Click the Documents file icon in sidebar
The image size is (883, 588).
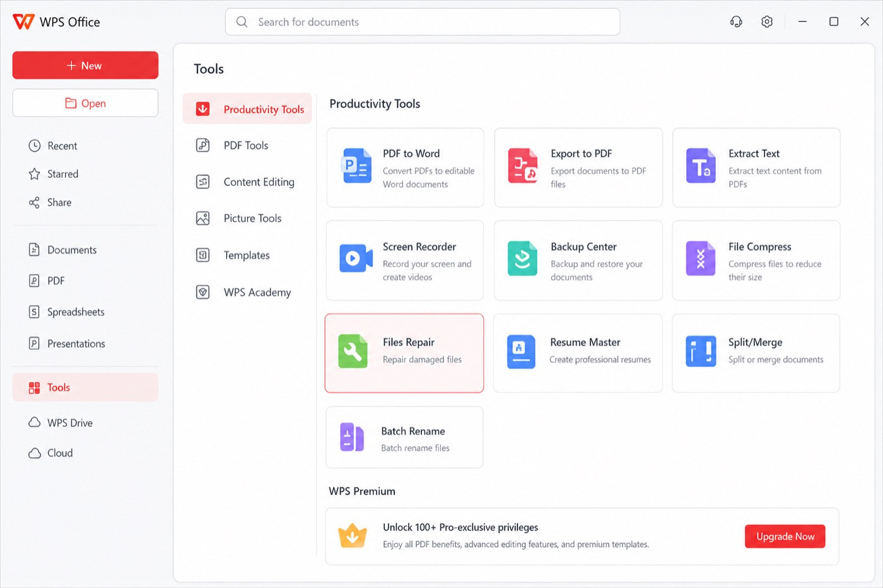tap(34, 250)
